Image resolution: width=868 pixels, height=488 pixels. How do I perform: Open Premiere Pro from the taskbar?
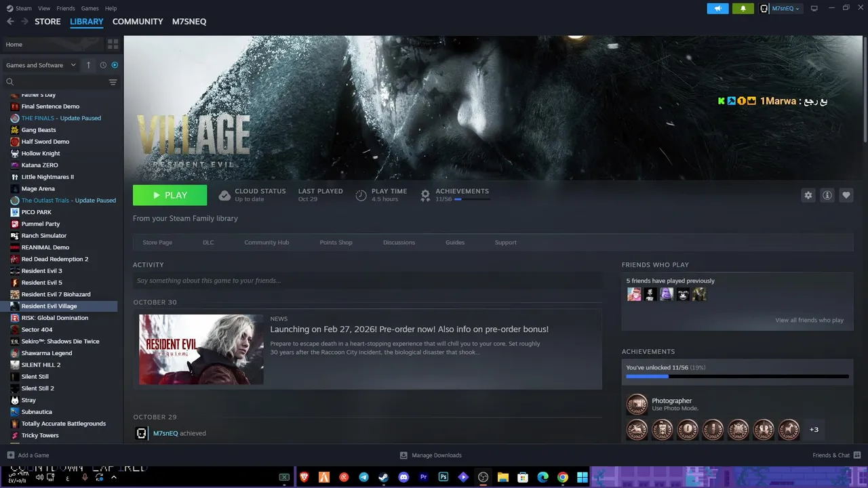click(x=424, y=477)
